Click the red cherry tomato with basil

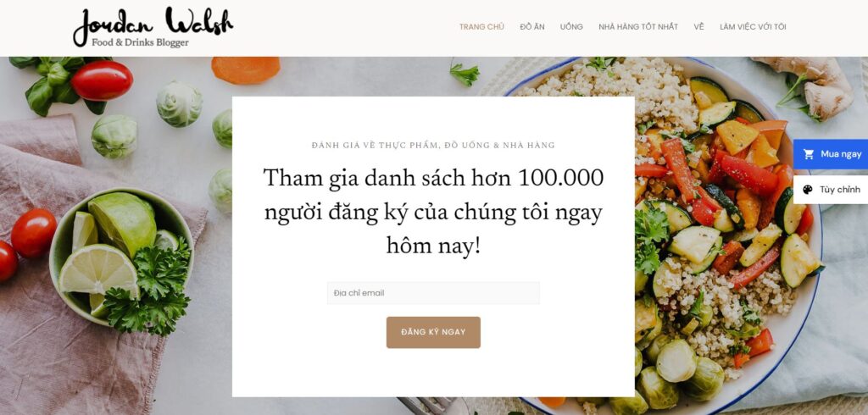click(x=102, y=80)
